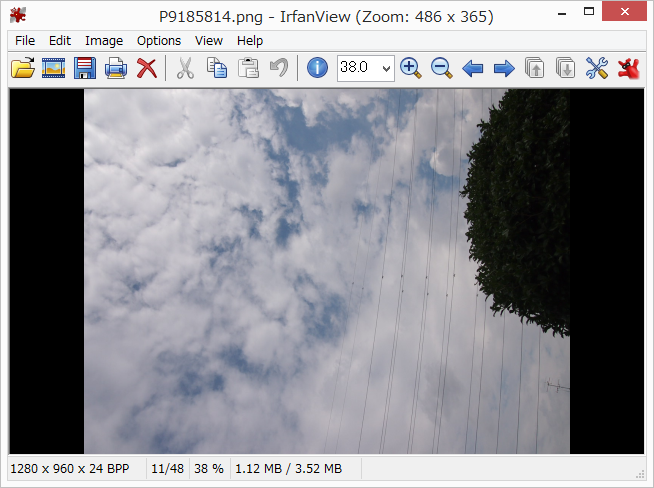The image size is (654, 488).
Task: Open the Help menu
Action: click(250, 40)
